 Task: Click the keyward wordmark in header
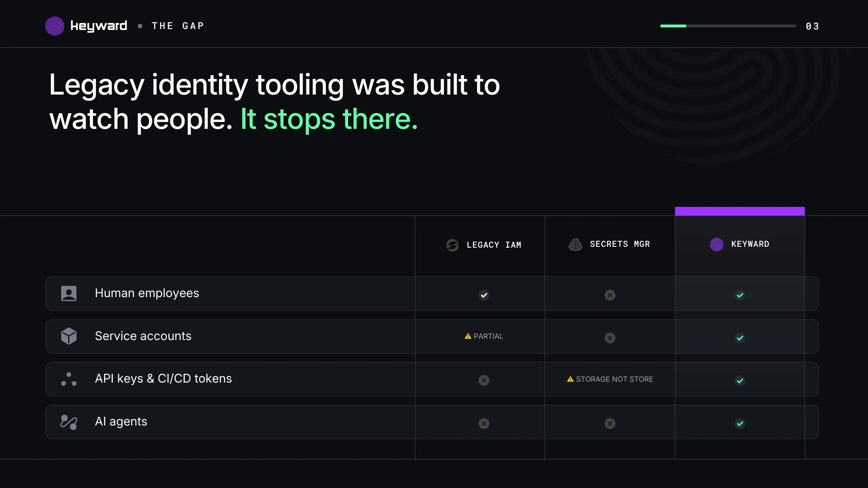[x=99, y=26]
